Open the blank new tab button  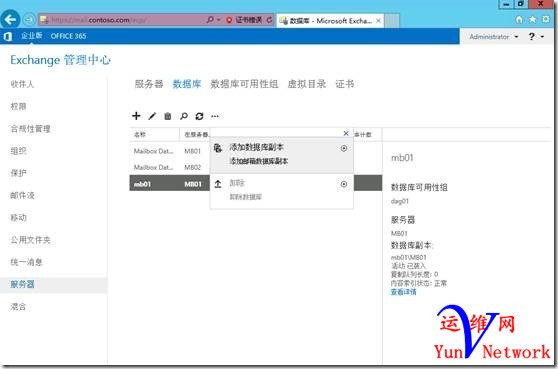[392, 21]
